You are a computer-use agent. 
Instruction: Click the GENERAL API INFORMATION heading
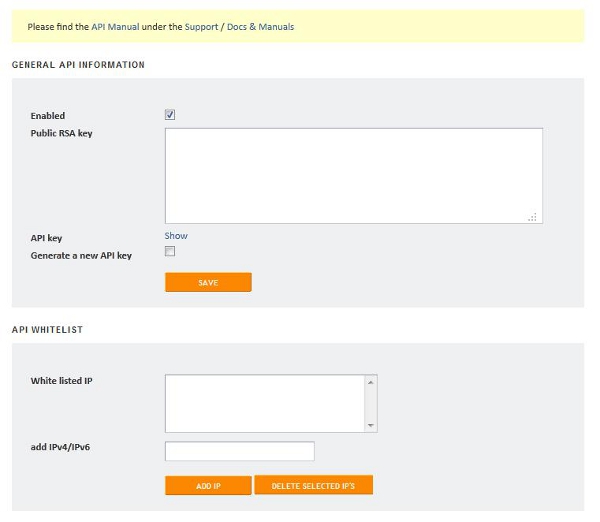(78, 65)
